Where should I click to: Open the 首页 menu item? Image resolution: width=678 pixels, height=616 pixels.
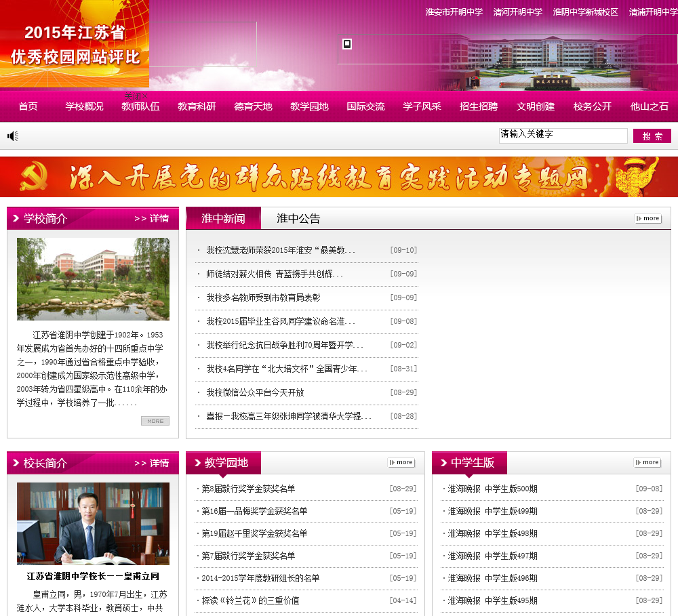tap(28, 106)
